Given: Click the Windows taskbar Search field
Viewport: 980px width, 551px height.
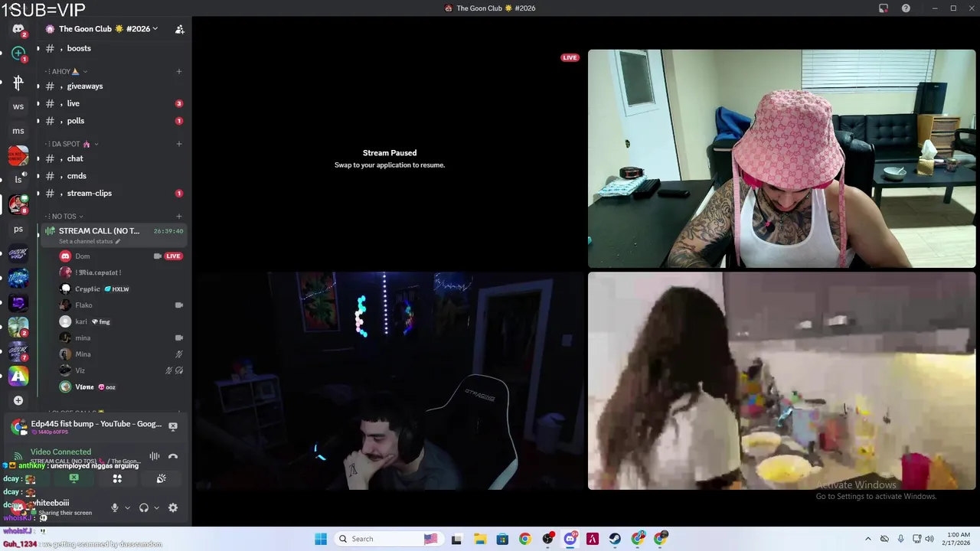Looking at the screenshot, I should pos(388,539).
